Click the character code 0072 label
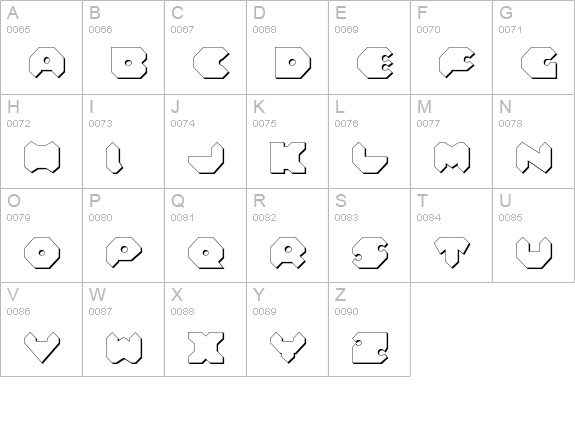The width and height of the screenshot is (575, 421). pos(18,124)
